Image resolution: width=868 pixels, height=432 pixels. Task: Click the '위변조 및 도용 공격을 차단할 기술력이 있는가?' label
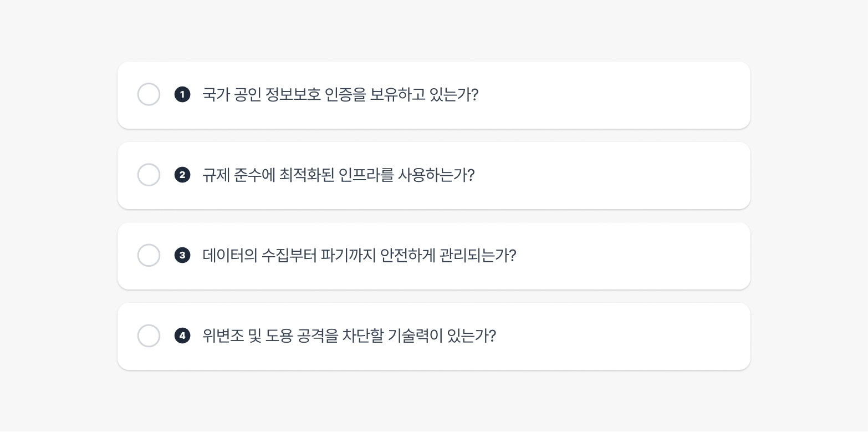coord(349,336)
